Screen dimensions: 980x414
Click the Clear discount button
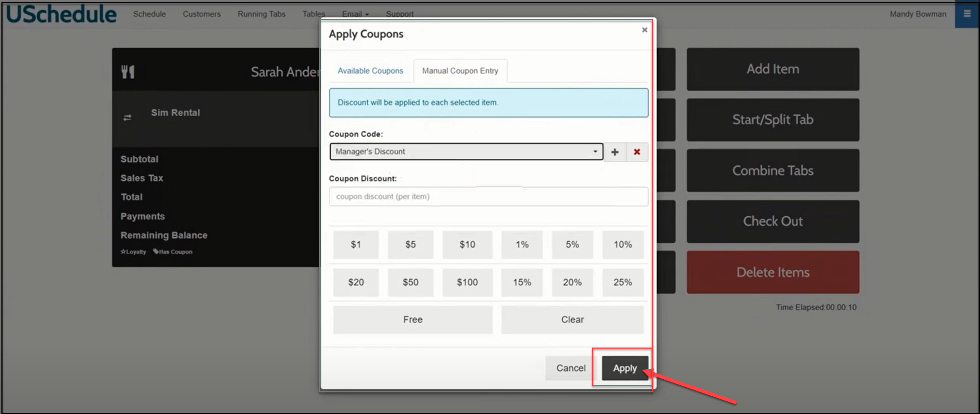(x=572, y=320)
